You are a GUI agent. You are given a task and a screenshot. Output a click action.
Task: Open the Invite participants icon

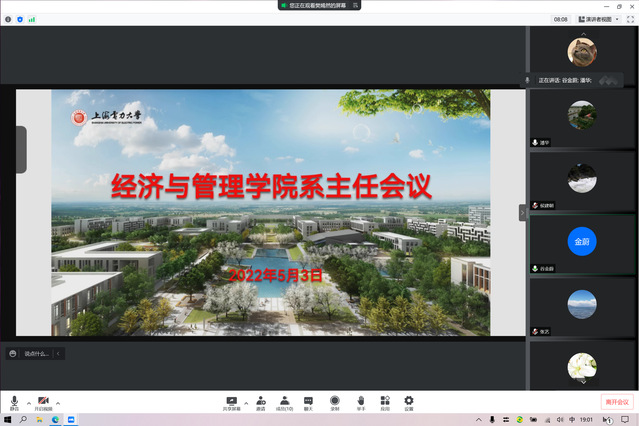coord(261,401)
